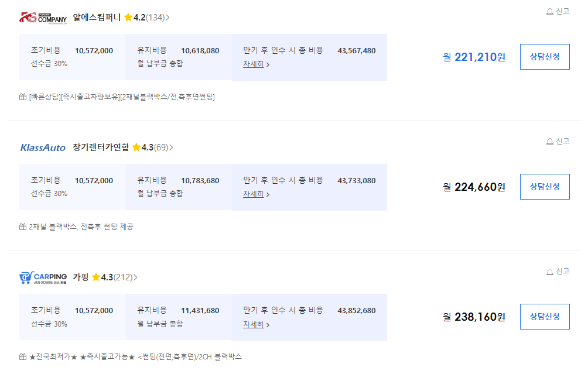Click the KlassAuto company logo
Viewport: 588px width, 374px height.
tap(43, 147)
